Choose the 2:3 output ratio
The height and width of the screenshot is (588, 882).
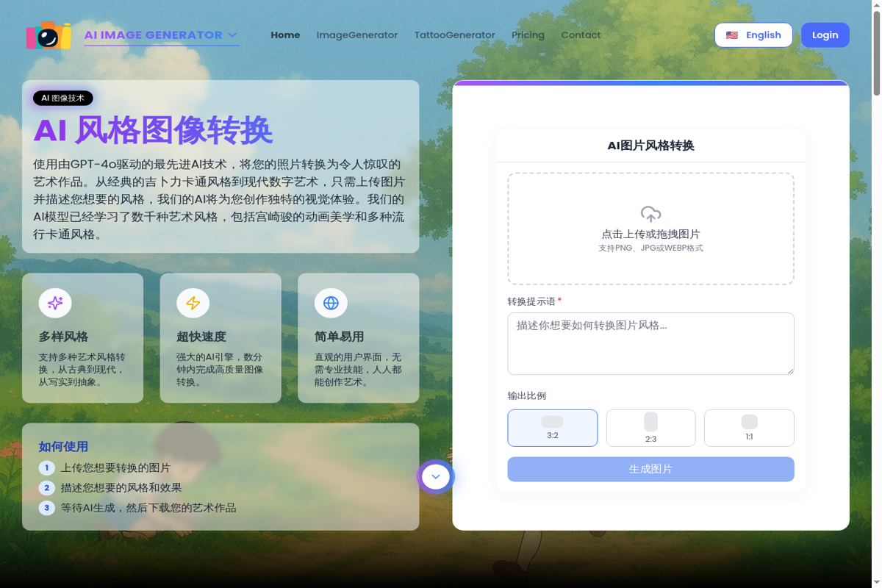point(650,428)
